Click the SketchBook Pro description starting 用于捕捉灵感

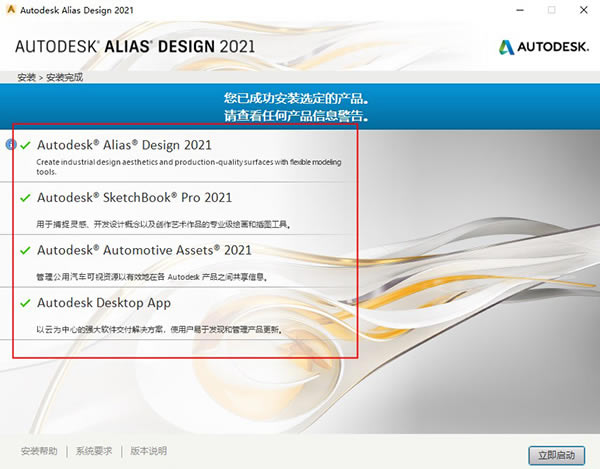(x=163, y=224)
